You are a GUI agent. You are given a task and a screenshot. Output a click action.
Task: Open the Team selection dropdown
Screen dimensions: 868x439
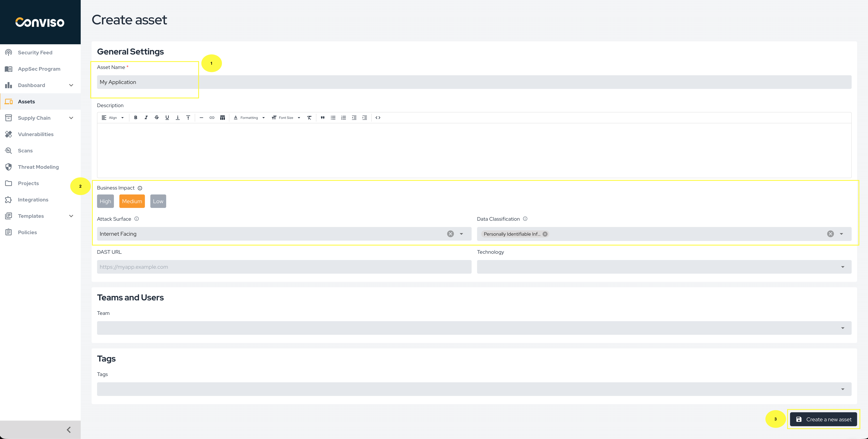coord(474,328)
